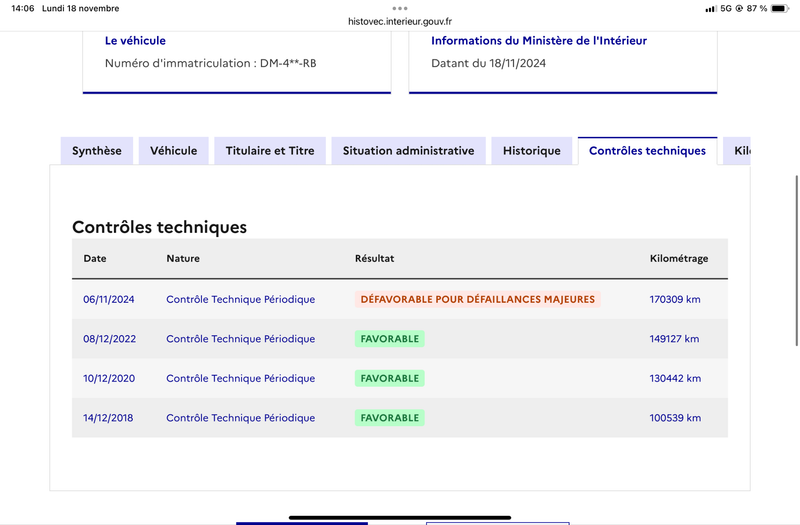
Task: Click the DÉFAVORABLE POUR DÉFAILLANCES MAJEURES badge
Action: pyautogui.click(x=478, y=299)
